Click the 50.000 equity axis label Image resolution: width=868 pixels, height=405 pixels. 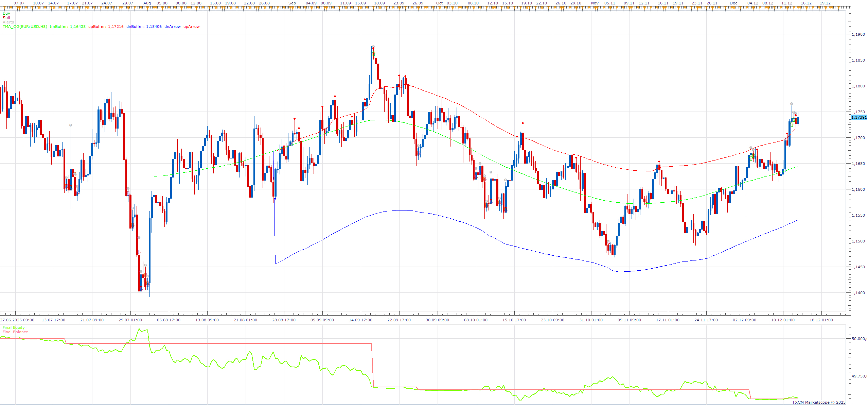coord(860,339)
